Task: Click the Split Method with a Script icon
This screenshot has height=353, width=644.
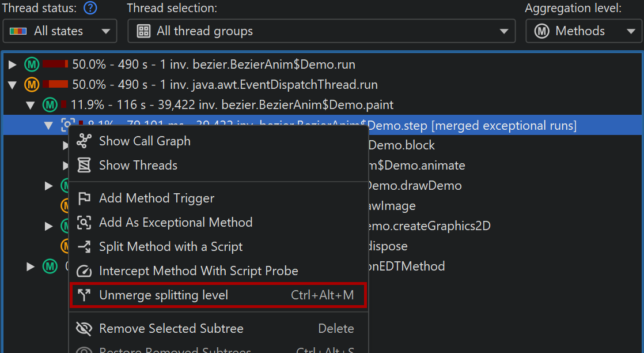Action: click(84, 247)
